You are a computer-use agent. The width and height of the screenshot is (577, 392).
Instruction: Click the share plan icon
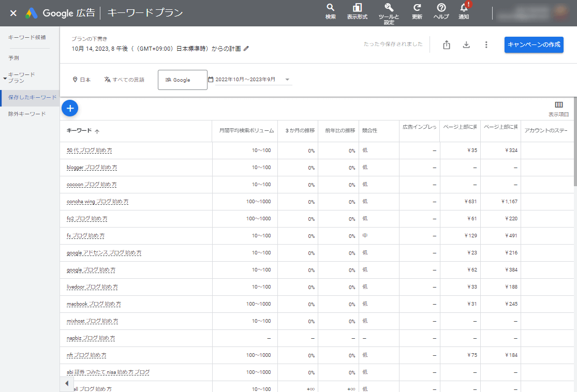(447, 45)
